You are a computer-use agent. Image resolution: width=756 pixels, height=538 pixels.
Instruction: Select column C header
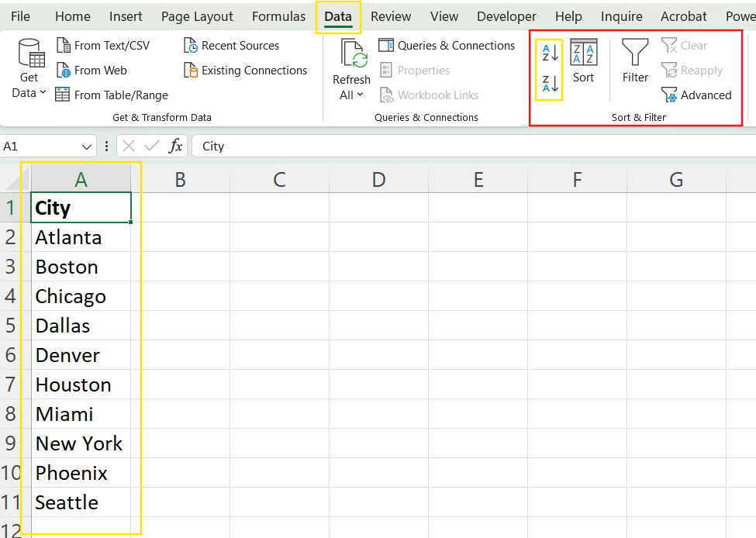[x=280, y=180]
